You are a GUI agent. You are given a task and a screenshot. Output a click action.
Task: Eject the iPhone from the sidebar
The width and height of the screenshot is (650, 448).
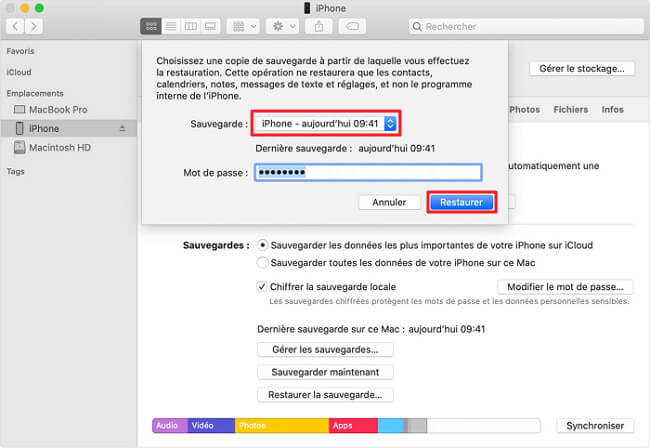(x=122, y=129)
